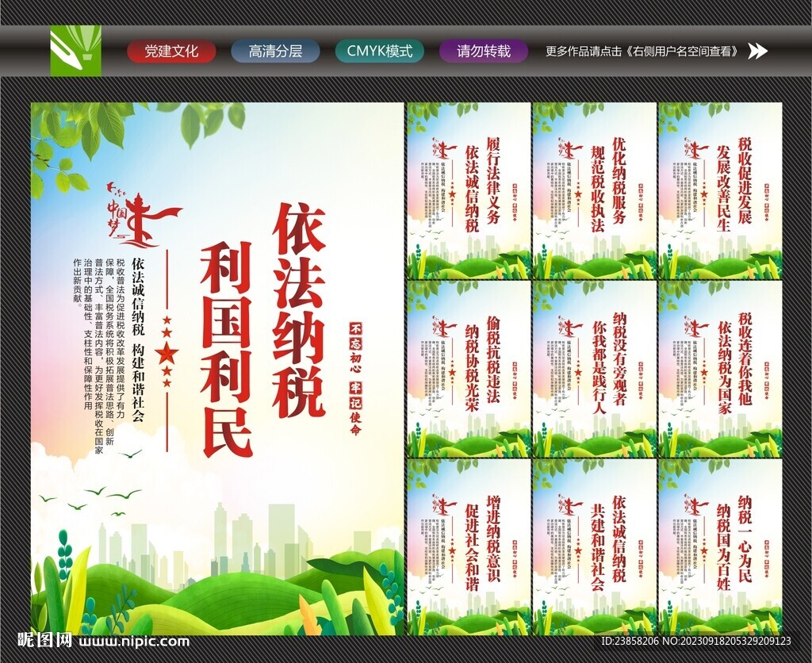
Task: Select the 请勿转载 purple pill button
Action: pyautogui.click(x=484, y=52)
